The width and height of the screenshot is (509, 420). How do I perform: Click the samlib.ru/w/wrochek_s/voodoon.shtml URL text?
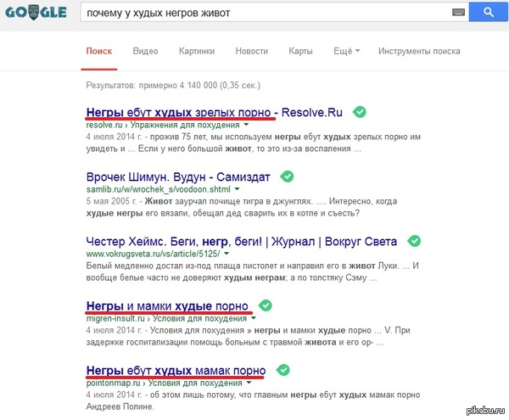point(159,189)
